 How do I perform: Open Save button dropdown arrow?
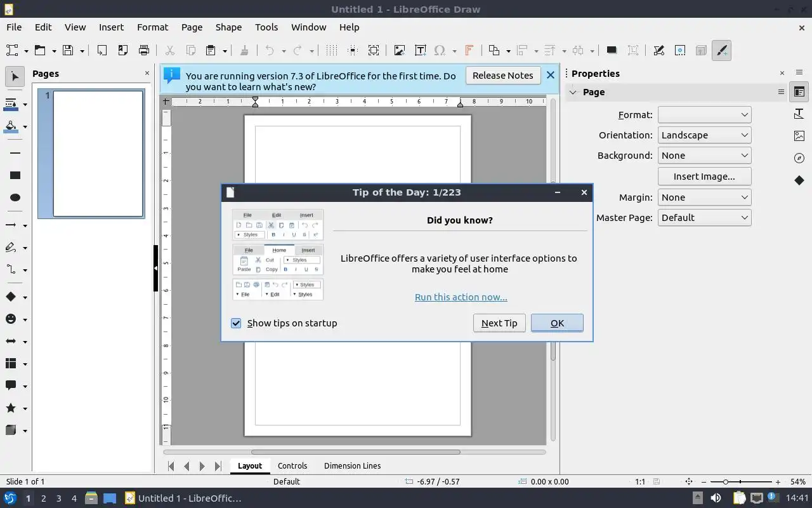coord(82,51)
